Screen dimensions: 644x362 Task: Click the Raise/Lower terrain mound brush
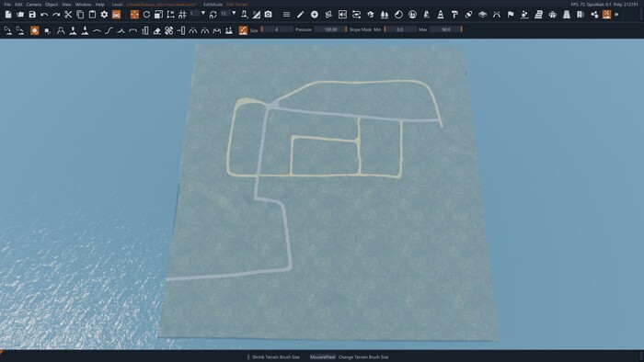61,30
